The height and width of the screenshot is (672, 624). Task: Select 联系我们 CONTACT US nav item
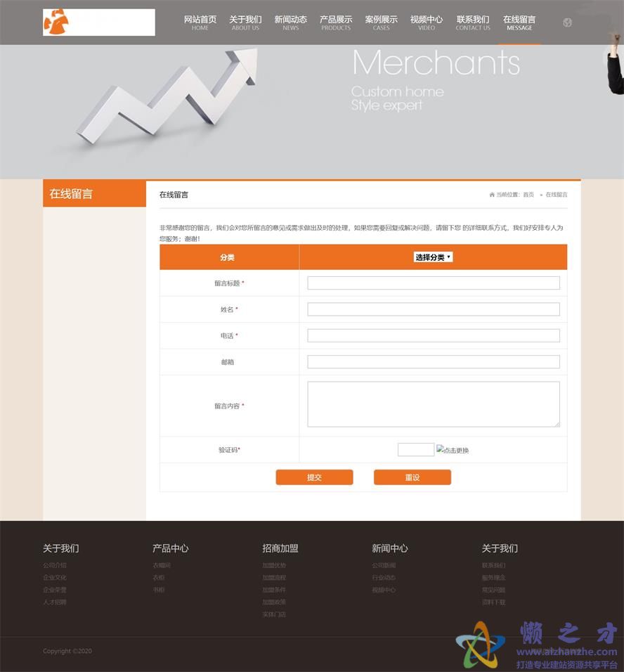point(473,22)
